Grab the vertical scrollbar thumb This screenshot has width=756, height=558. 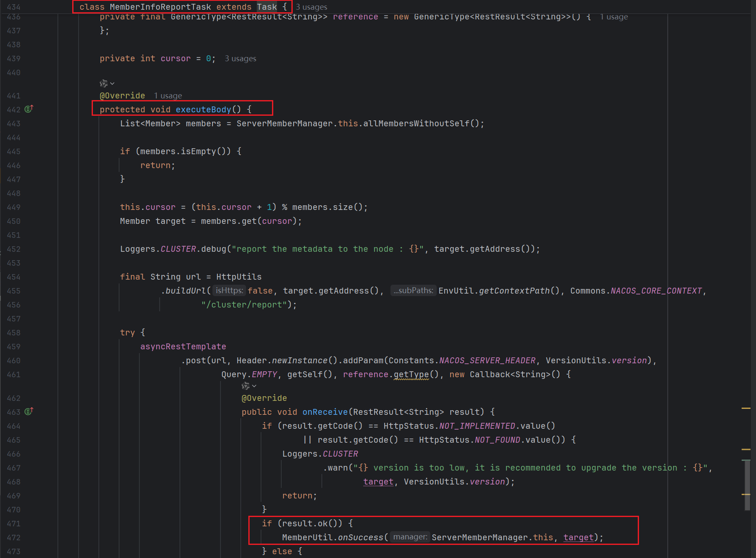point(747,486)
